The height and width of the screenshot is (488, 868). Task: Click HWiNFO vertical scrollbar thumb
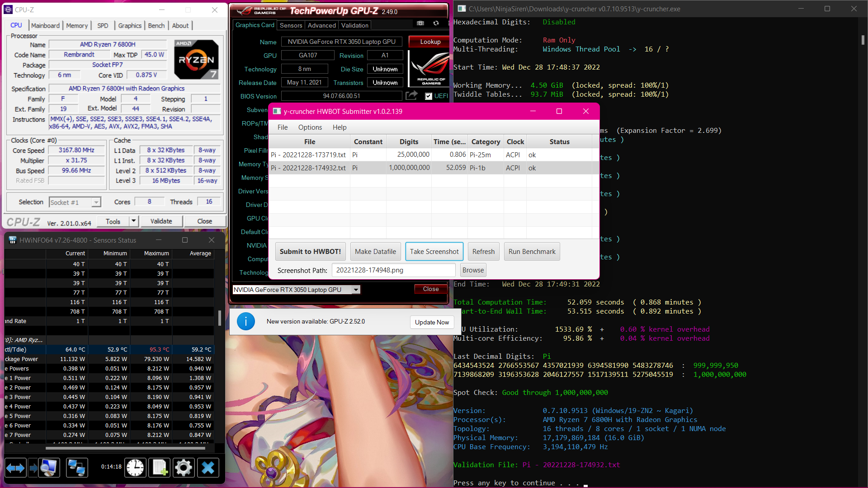point(220,318)
